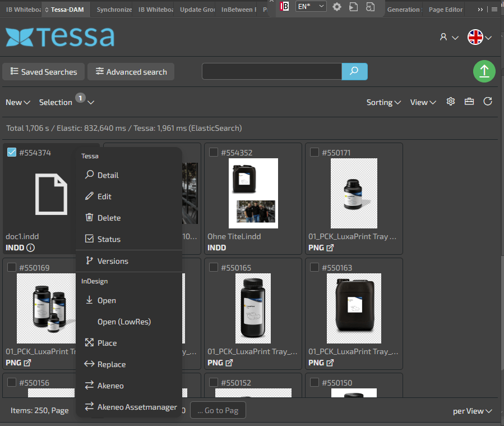Check the checkbox for asset #554352
Screen dimensions: 504x426
214,152
